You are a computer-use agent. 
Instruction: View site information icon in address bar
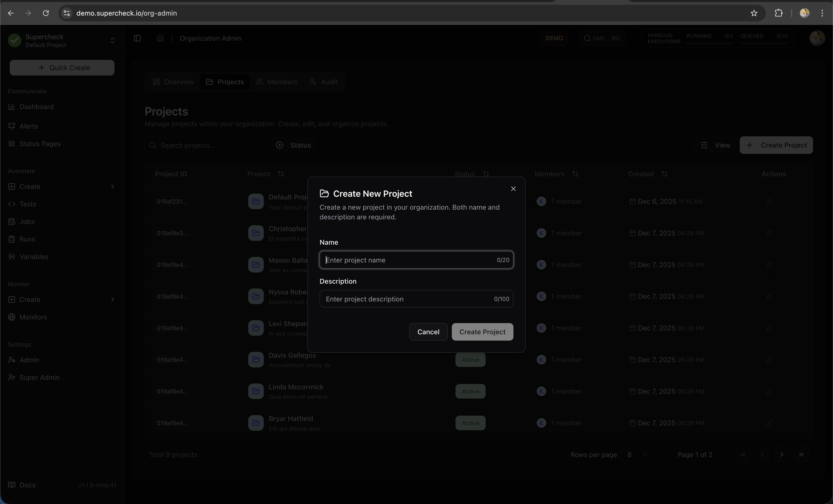click(x=67, y=13)
